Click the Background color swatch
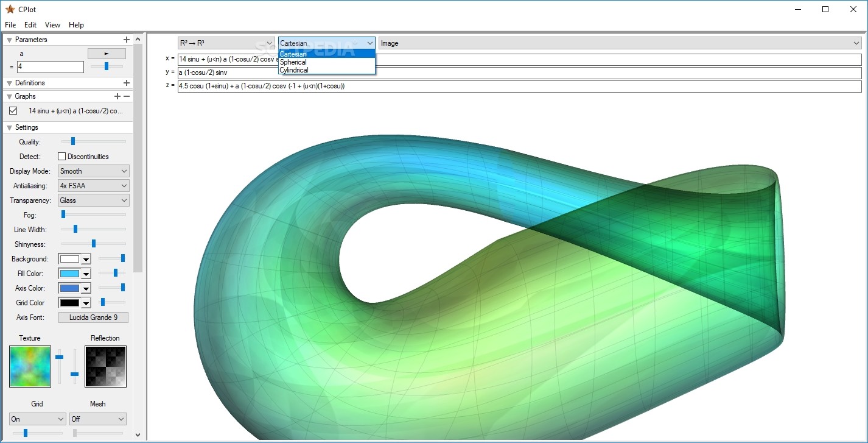Image resolution: width=868 pixels, height=443 pixels. 69,259
